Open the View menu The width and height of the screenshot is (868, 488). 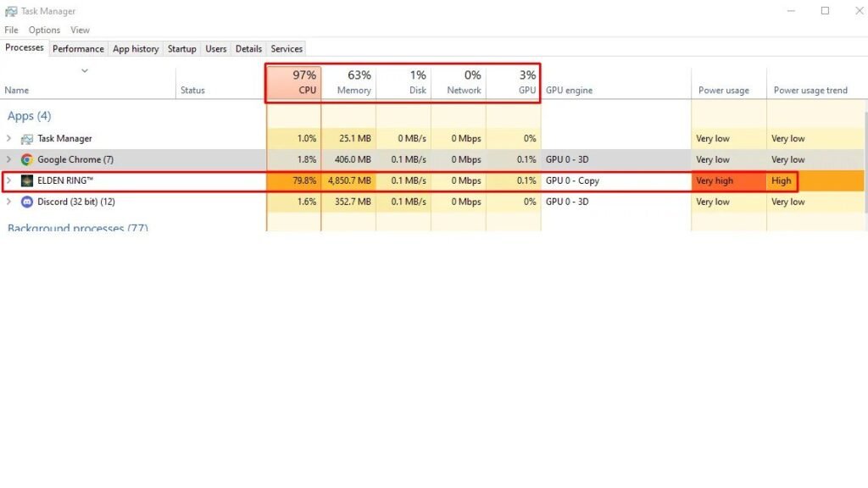click(x=80, y=30)
